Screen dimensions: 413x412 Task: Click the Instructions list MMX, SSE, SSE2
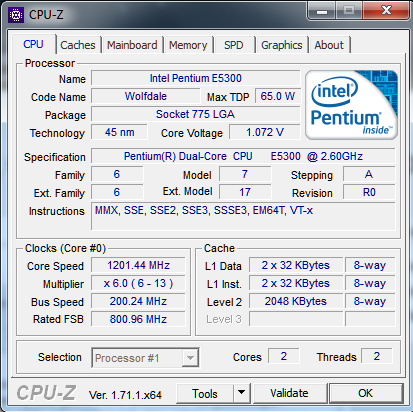pyautogui.click(x=243, y=216)
